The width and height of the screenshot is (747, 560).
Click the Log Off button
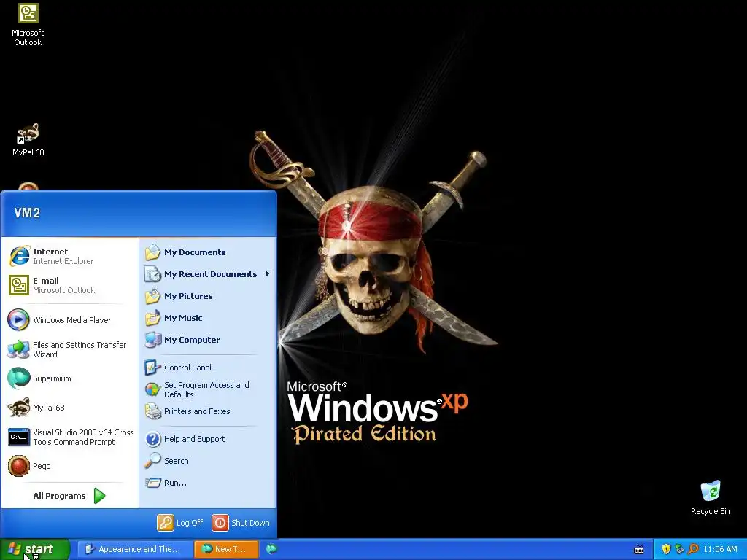pyautogui.click(x=181, y=523)
